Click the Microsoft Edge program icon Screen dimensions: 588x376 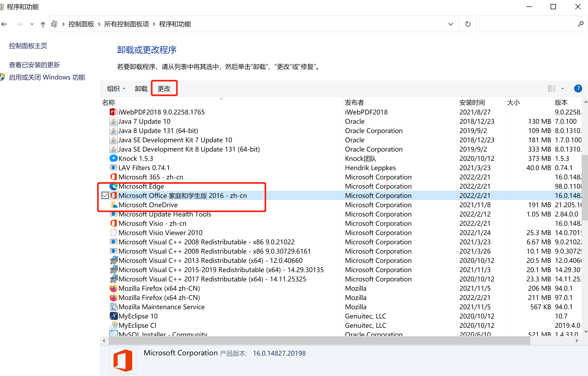pos(113,187)
